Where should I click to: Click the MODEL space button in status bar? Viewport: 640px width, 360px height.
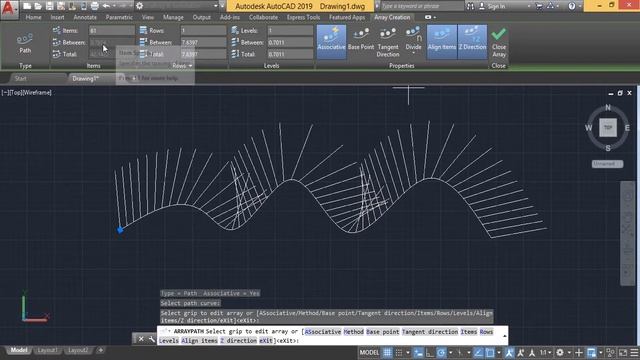pyautogui.click(x=369, y=352)
